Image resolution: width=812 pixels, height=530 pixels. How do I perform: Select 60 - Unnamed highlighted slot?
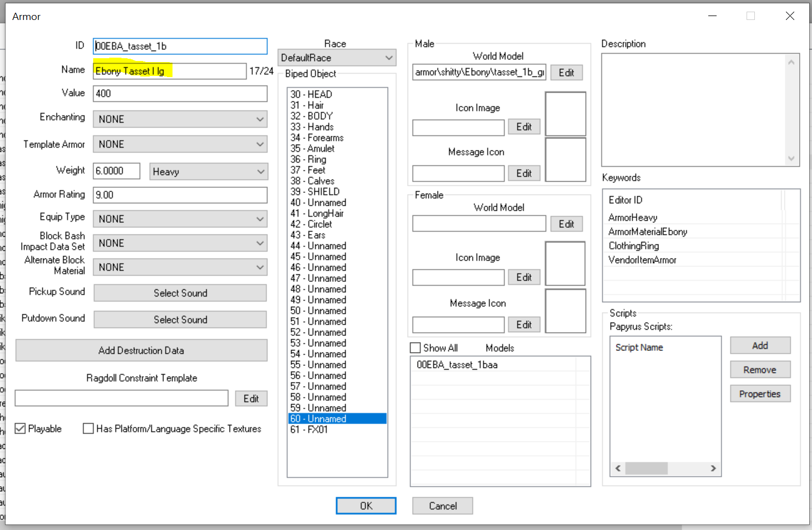[337, 419]
